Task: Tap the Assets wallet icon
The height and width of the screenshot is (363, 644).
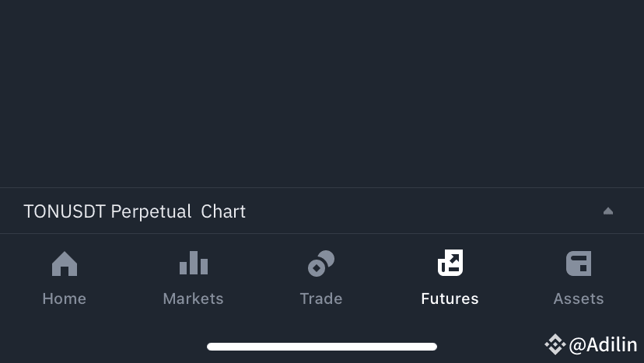Action: point(579,264)
